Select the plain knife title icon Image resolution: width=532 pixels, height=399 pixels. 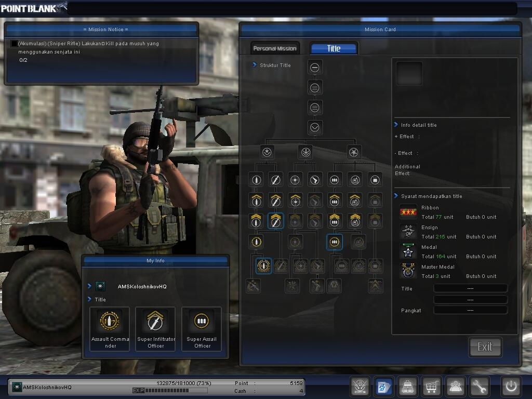(275, 180)
